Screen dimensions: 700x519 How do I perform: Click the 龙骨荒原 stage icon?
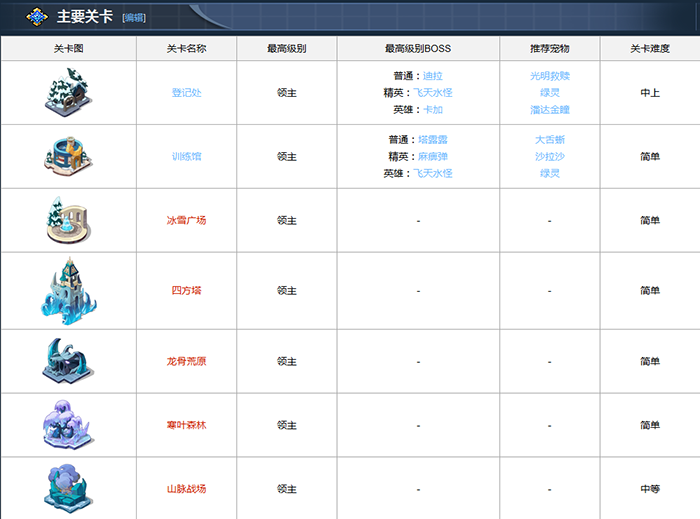[68, 361]
